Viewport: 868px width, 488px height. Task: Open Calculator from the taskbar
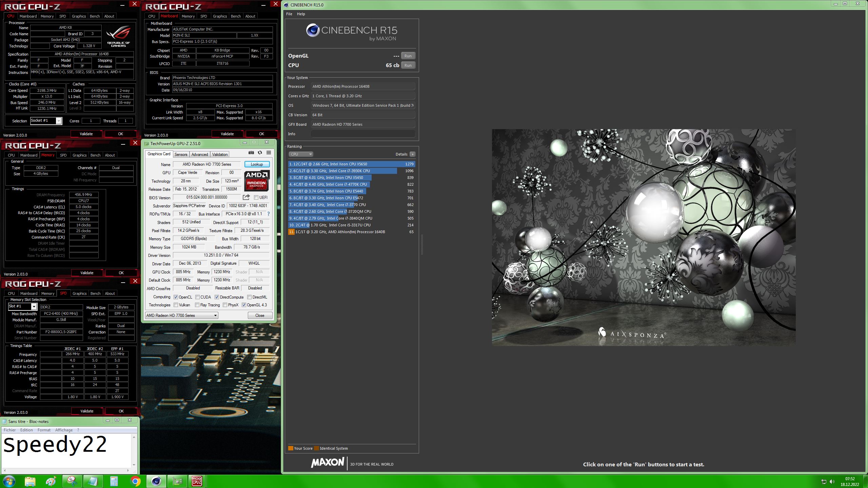pyautogui.click(x=114, y=481)
